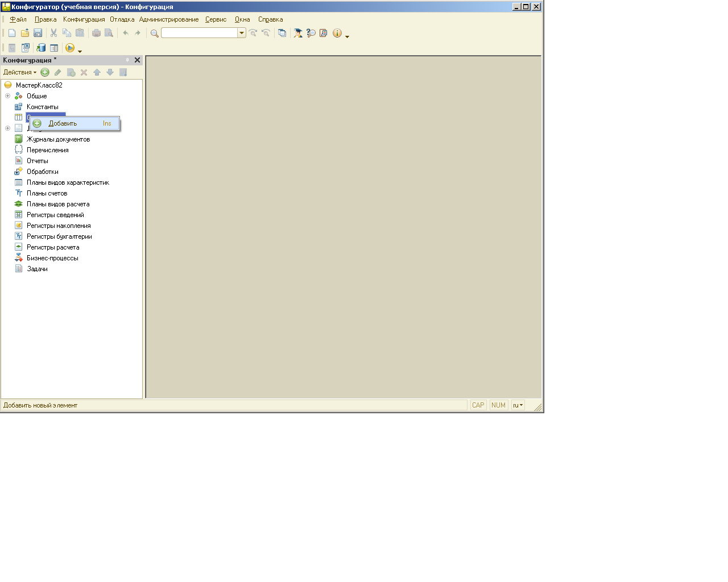This screenshot has height=582, width=728.
Task: Open the window list icon
Action: click(282, 33)
